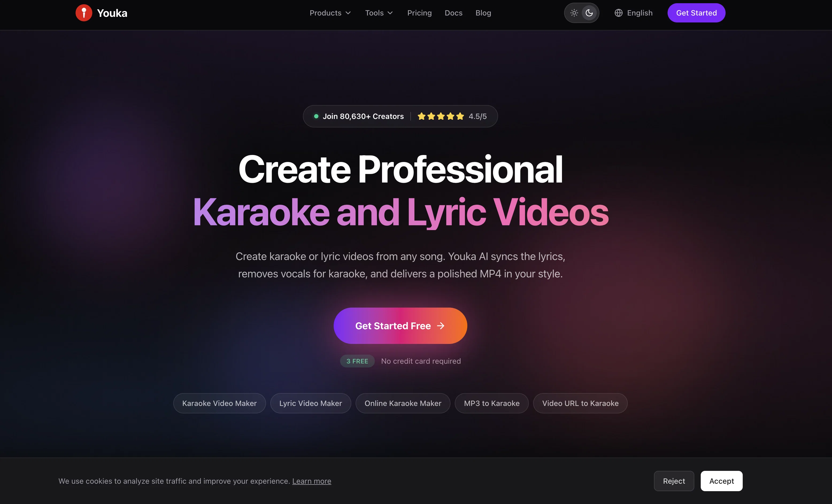
Task: Click the 4.5/5 rating text
Action: (477, 116)
